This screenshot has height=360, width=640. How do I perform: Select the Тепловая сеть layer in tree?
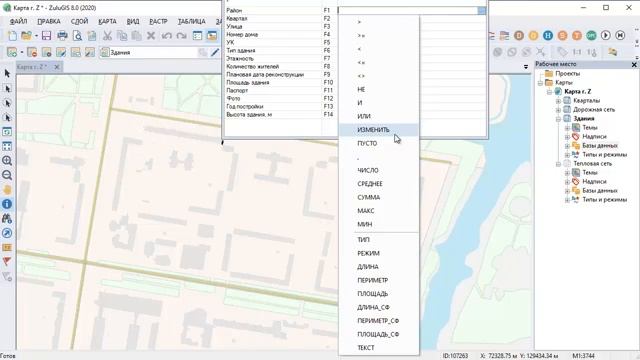point(592,164)
